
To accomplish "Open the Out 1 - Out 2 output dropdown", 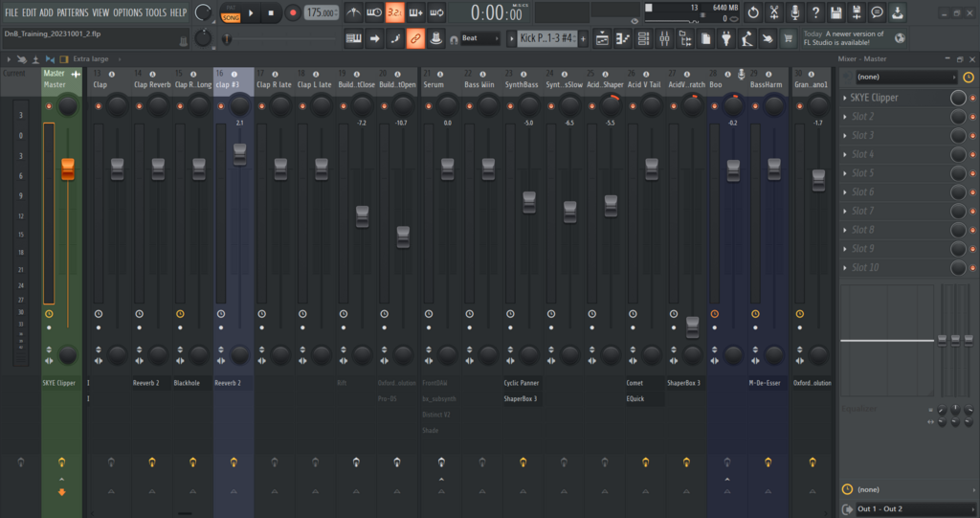I will (914, 508).
